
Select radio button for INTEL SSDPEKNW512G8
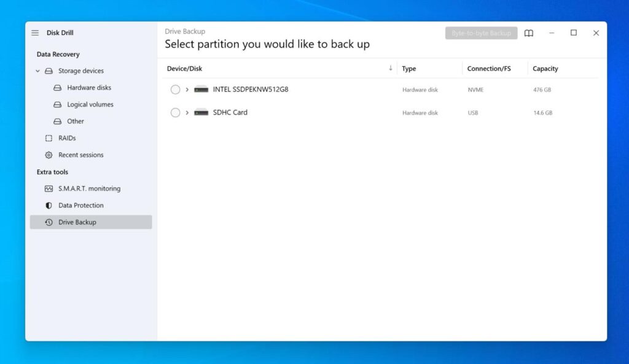(175, 90)
